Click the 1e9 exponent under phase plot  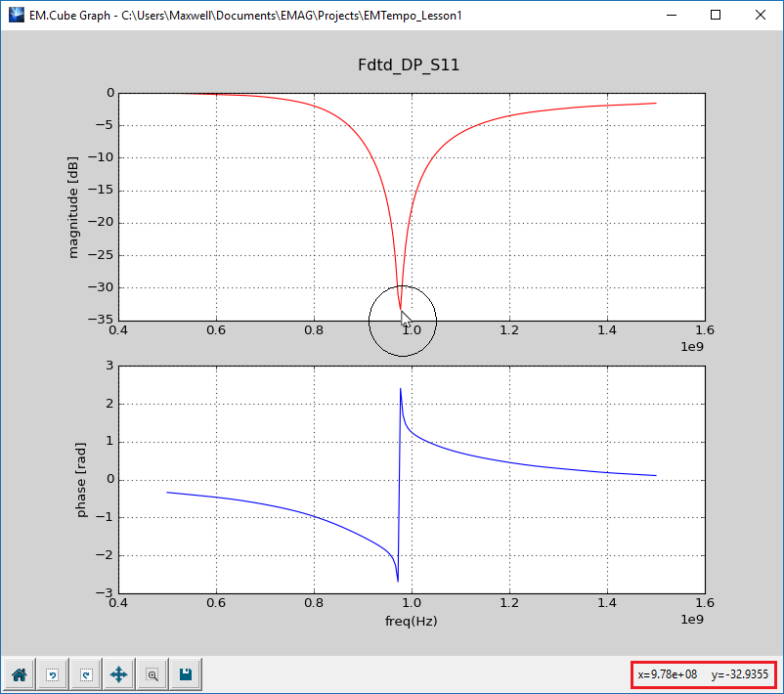[692, 620]
